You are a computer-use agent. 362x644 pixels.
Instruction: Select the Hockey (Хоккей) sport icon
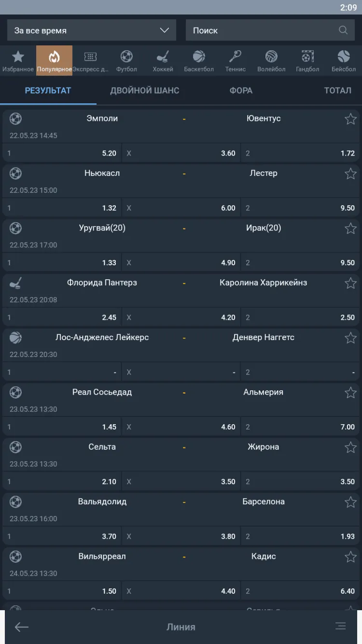[x=163, y=61]
